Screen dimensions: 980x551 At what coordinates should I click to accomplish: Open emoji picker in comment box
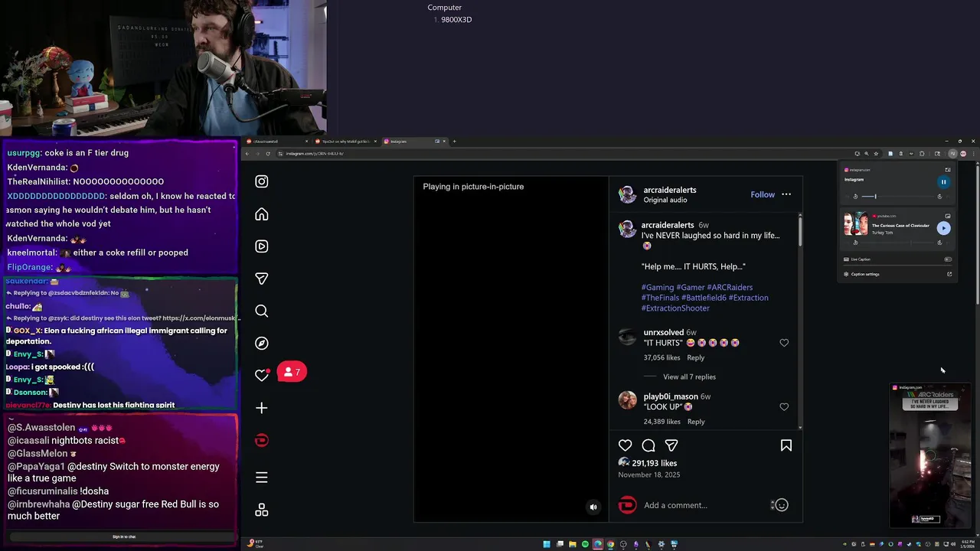pos(781,505)
